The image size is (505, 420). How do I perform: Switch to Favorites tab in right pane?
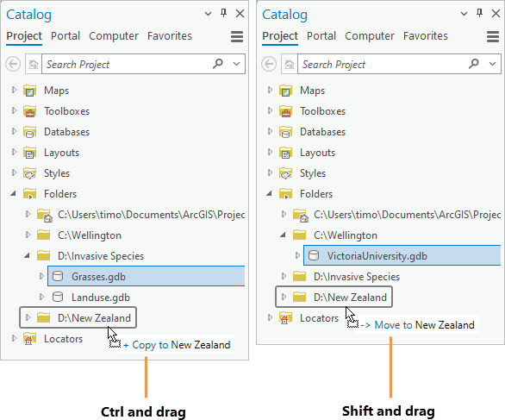point(426,35)
